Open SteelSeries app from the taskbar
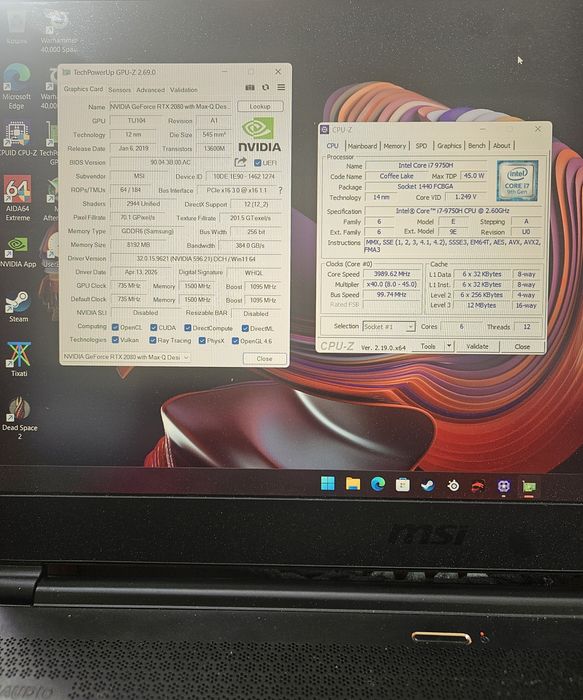Viewport: 583px width, 700px height. pyautogui.click(x=453, y=485)
